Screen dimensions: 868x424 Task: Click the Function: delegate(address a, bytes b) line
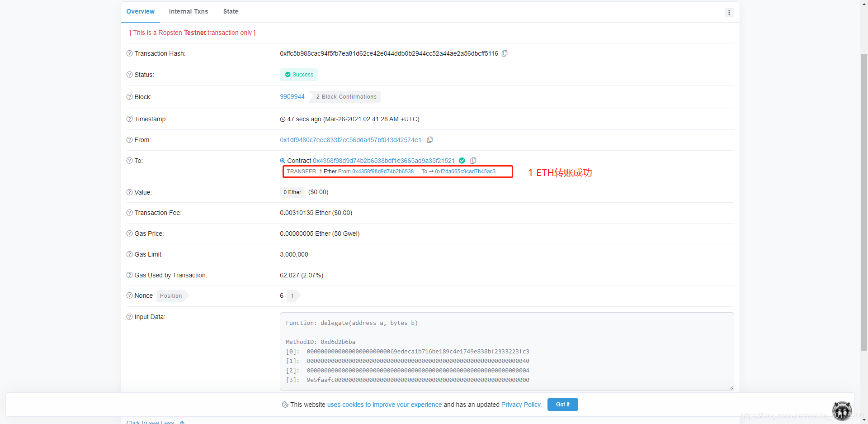point(352,323)
